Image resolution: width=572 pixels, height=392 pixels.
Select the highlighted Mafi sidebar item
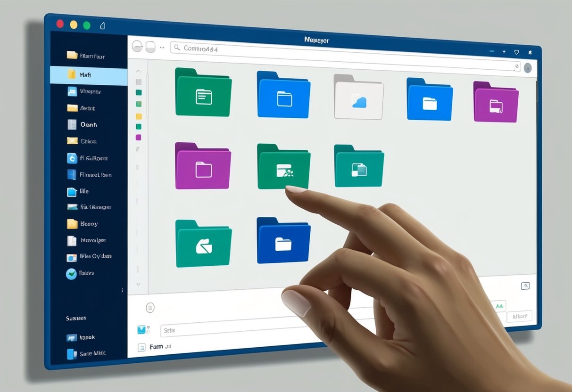coord(89,74)
